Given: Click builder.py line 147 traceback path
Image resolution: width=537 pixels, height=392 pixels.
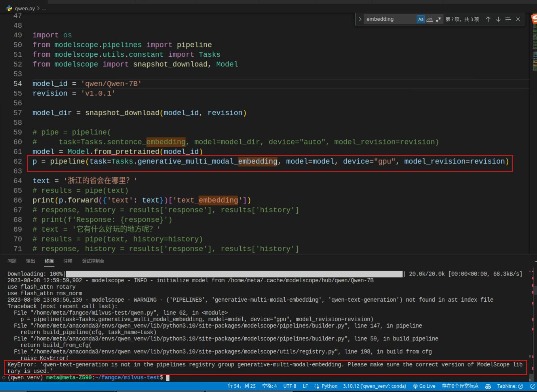Looking at the screenshot, I should click(218, 326).
